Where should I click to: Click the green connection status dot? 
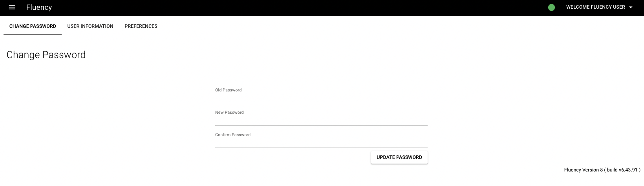[x=551, y=7]
